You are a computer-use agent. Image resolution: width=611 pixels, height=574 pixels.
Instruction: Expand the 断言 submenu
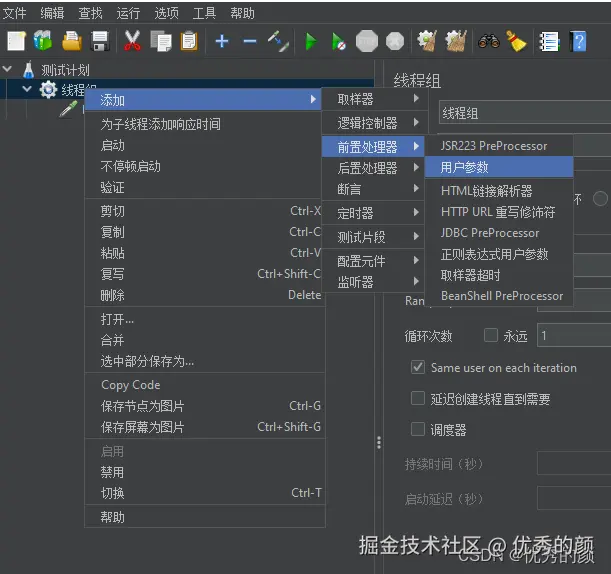[373, 189]
